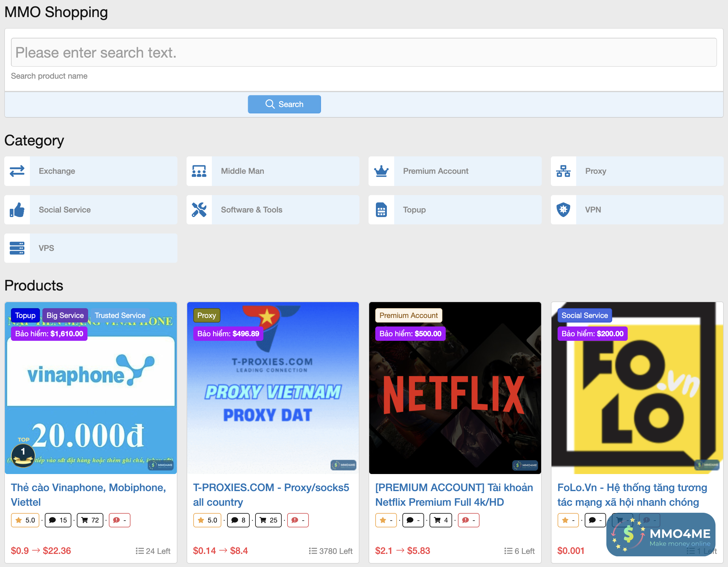This screenshot has width=728, height=567.
Task: Click the Proxy network category icon
Action: pos(563,171)
